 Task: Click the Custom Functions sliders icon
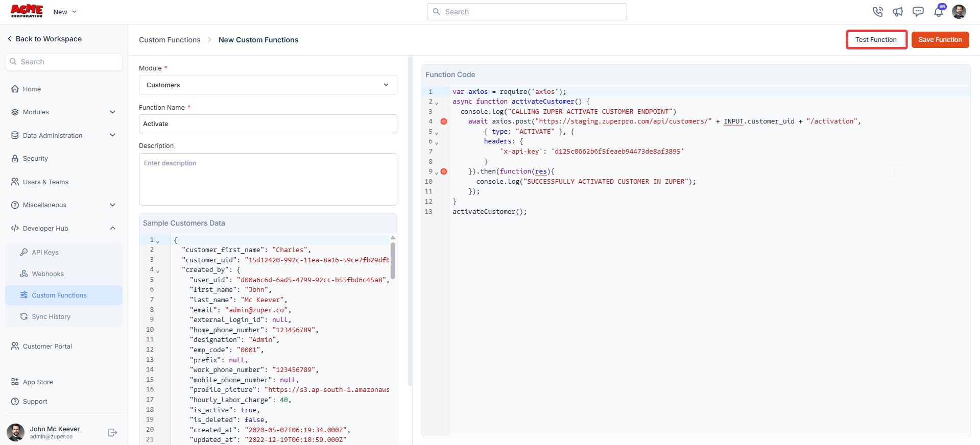pyautogui.click(x=24, y=295)
